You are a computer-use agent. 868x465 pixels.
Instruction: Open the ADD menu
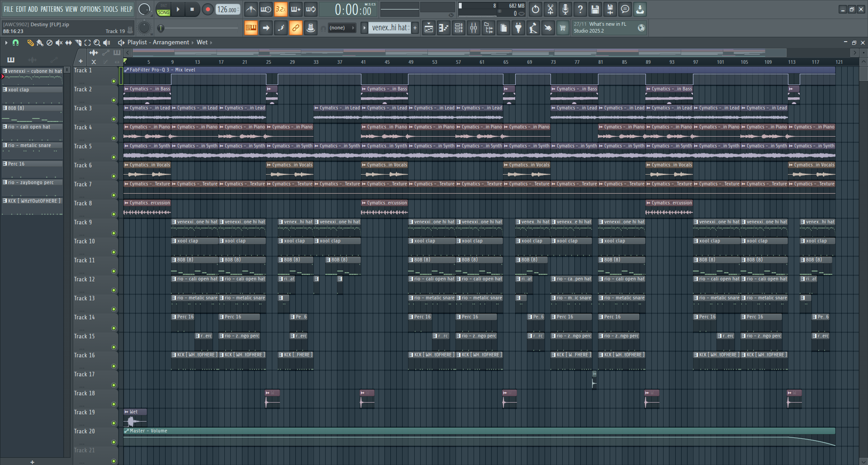(33, 9)
